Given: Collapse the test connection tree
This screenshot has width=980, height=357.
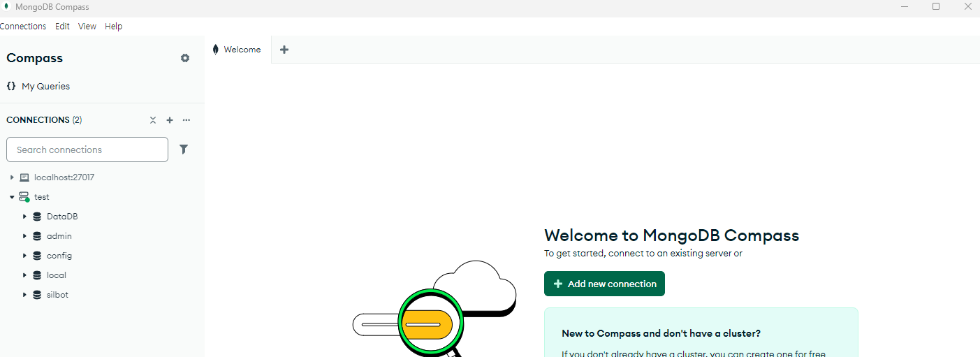Looking at the screenshot, I should (12, 197).
